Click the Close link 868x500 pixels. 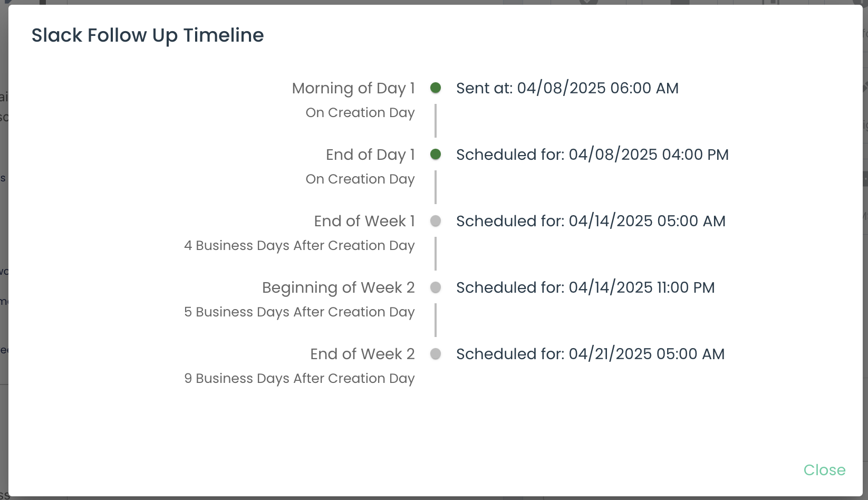824,470
